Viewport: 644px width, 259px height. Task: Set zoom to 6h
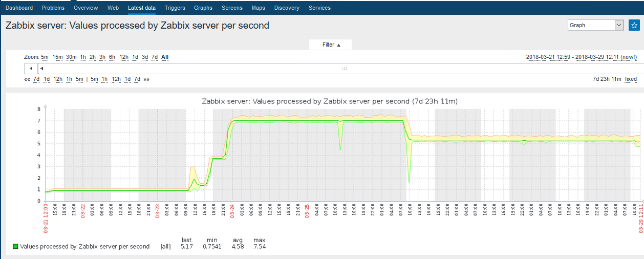point(112,57)
